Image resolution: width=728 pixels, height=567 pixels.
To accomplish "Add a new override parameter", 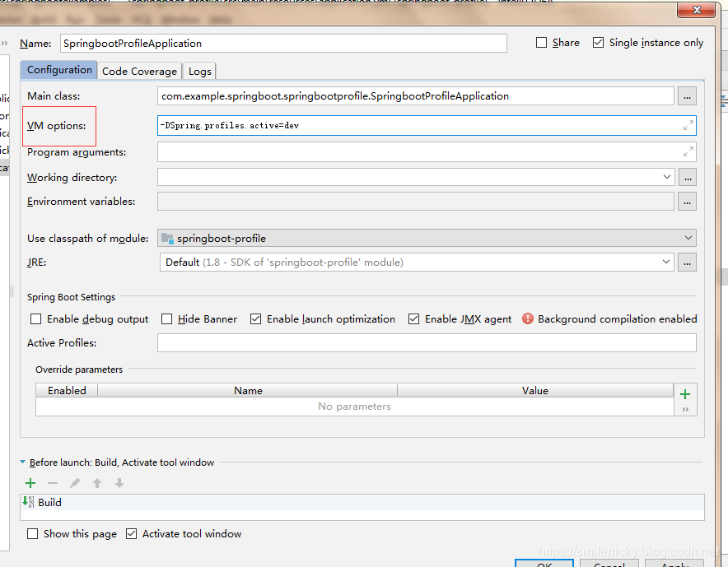I will [x=685, y=394].
